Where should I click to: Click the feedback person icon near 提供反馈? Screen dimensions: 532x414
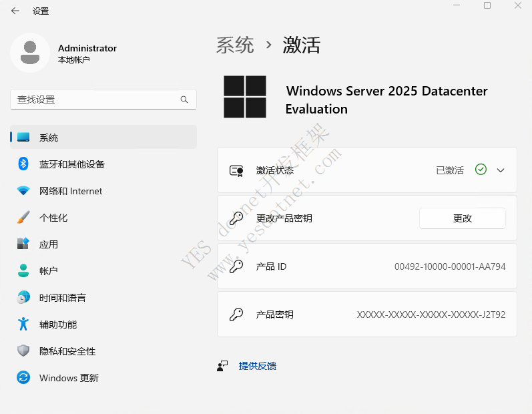click(x=222, y=366)
